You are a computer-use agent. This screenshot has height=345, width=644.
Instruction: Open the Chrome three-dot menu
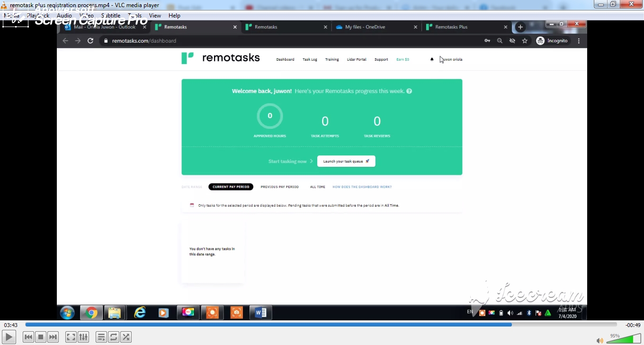tap(579, 41)
